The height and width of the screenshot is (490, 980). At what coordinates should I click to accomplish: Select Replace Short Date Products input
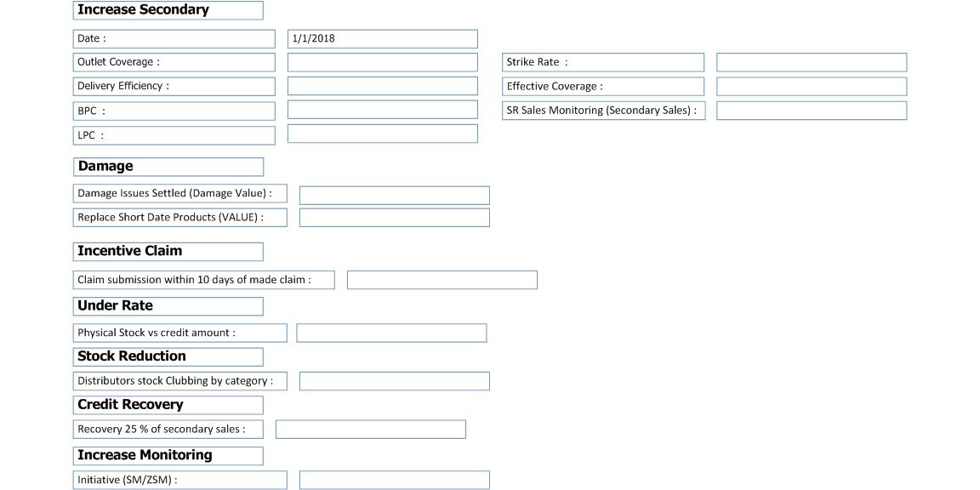[x=394, y=218]
